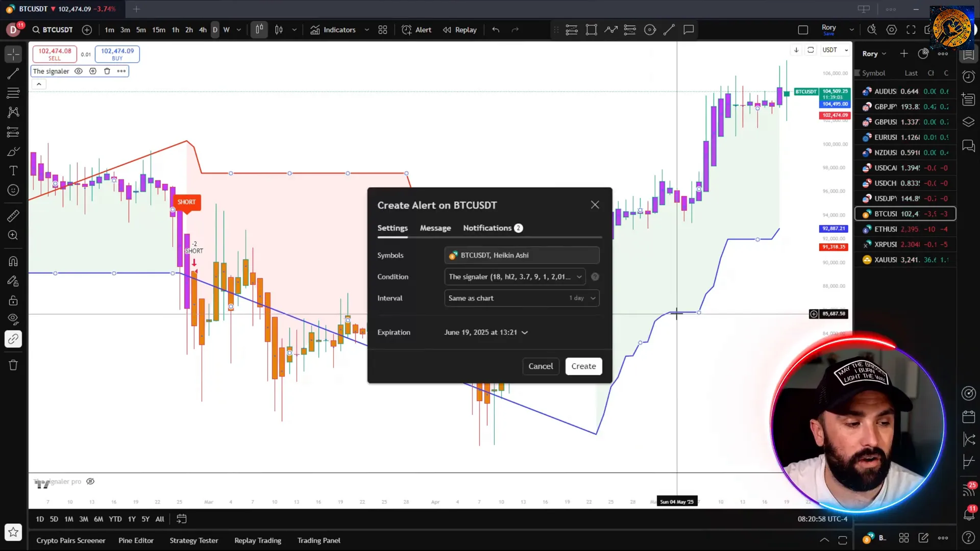
Task: Activate the zoom in tool
Action: [x=13, y=235]
